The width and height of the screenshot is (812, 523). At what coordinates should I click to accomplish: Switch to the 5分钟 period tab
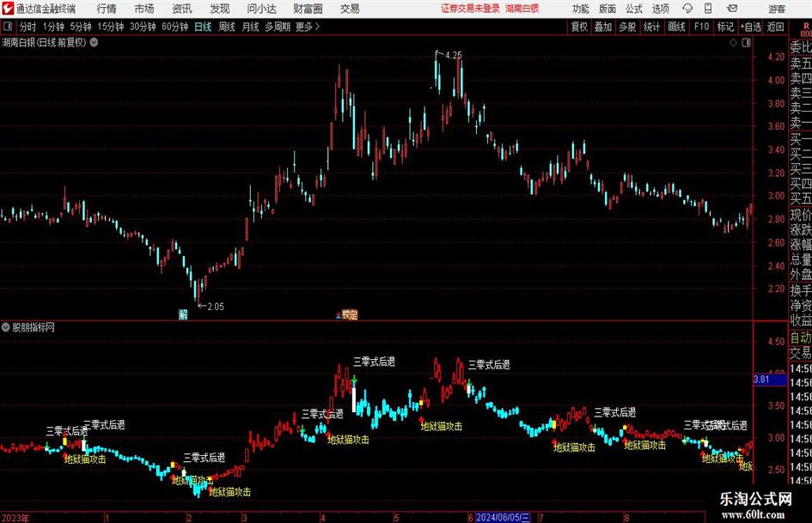(x=80, y=27)
